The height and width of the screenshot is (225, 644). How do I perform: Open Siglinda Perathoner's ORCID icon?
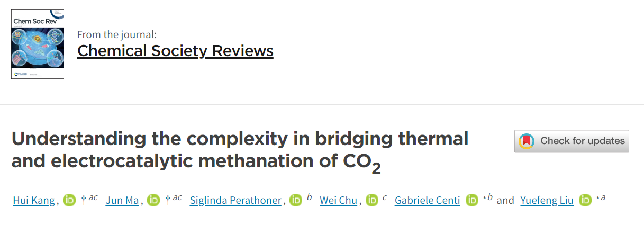pyautogui.click(x=295, y=201)
